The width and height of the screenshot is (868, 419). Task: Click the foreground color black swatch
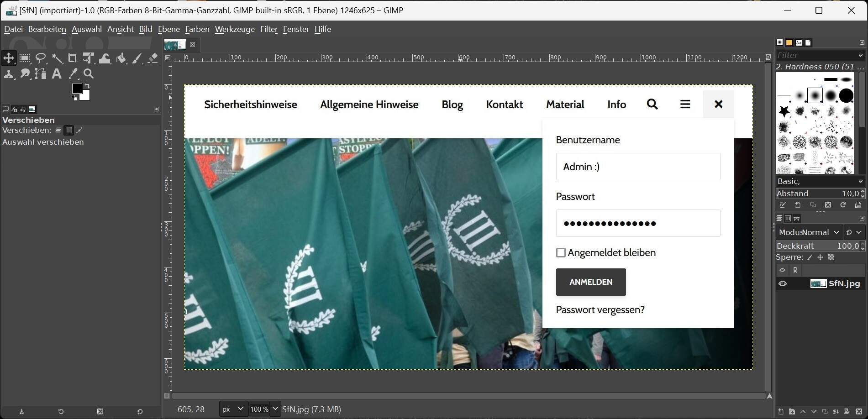(x=76, y=88)
